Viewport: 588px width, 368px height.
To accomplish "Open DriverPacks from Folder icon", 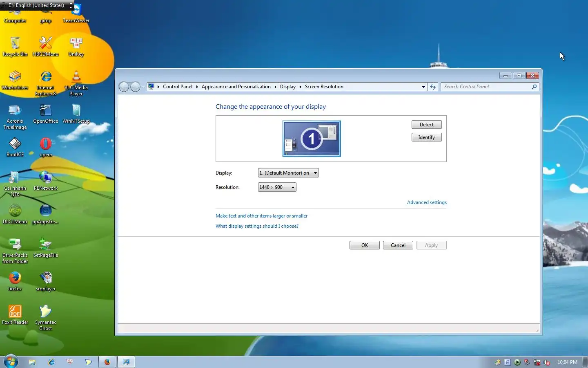I will (15, 251).
